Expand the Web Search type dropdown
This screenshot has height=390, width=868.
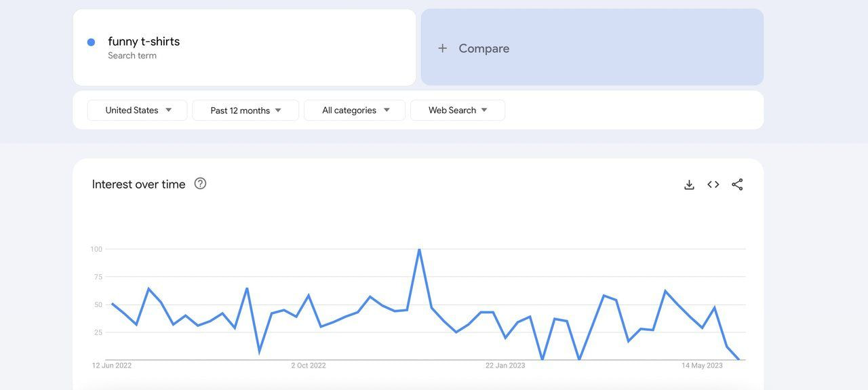coord(458,110)
